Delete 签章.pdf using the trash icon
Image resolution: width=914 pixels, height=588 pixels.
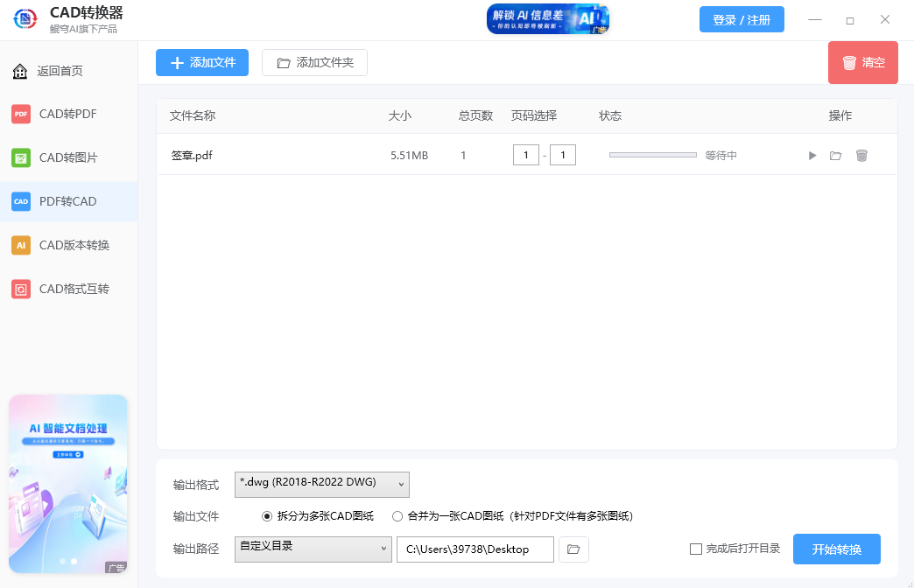tap(861, 155)
